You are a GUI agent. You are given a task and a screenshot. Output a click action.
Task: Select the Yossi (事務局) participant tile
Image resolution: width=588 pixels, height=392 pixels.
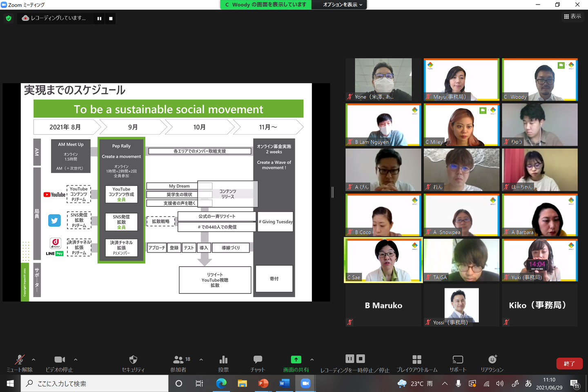point(461,305)
